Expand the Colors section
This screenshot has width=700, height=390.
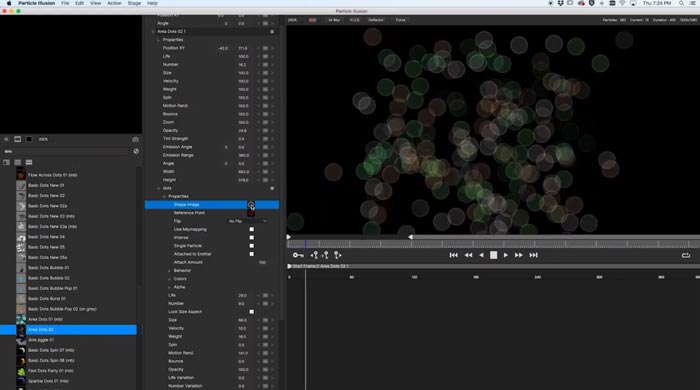click(x=170, y=279)
